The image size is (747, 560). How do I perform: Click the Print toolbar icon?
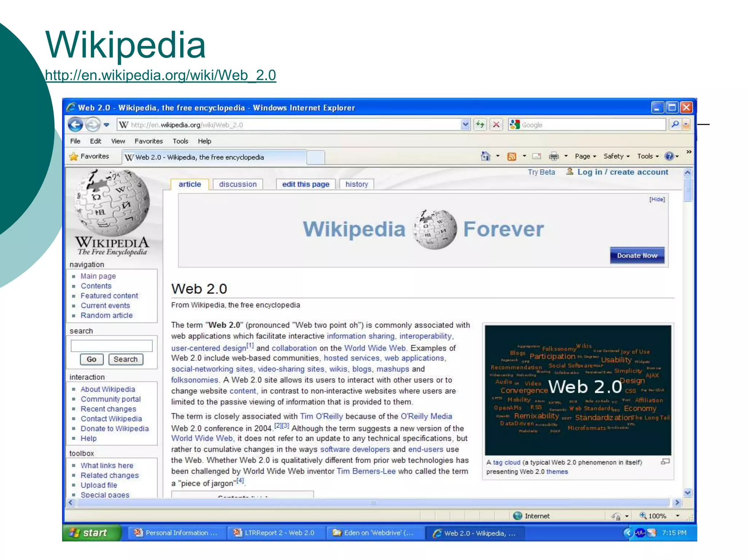pos(554,156)
